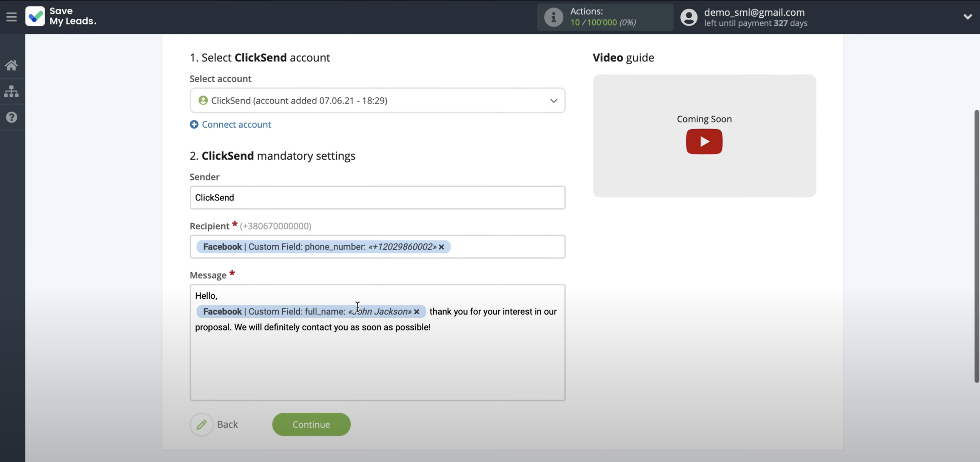Click the page vertical scrollbar
Screen dimensions: 980x462
(976, 246)
